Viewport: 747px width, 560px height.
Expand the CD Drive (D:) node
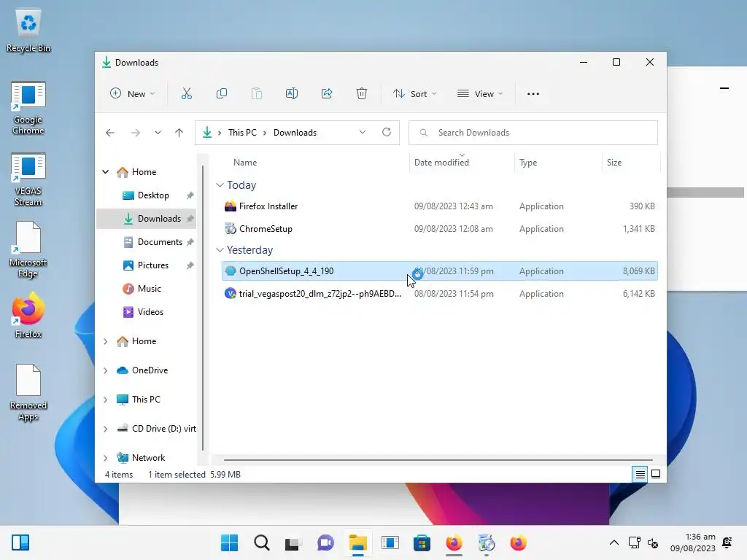pos(106,429)
